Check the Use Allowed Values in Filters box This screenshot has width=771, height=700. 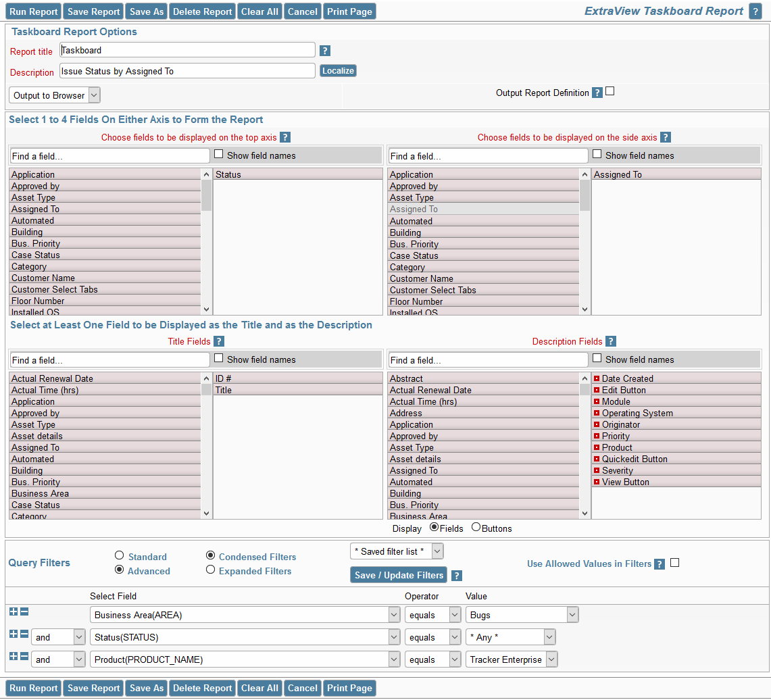tap(674, 563)
